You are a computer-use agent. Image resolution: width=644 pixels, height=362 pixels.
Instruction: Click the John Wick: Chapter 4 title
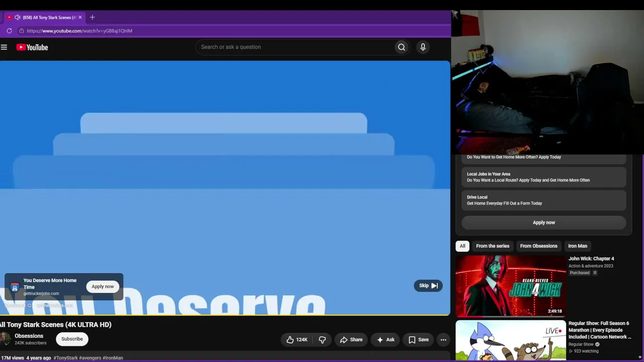pyautogui.click(x=591, y=259)
